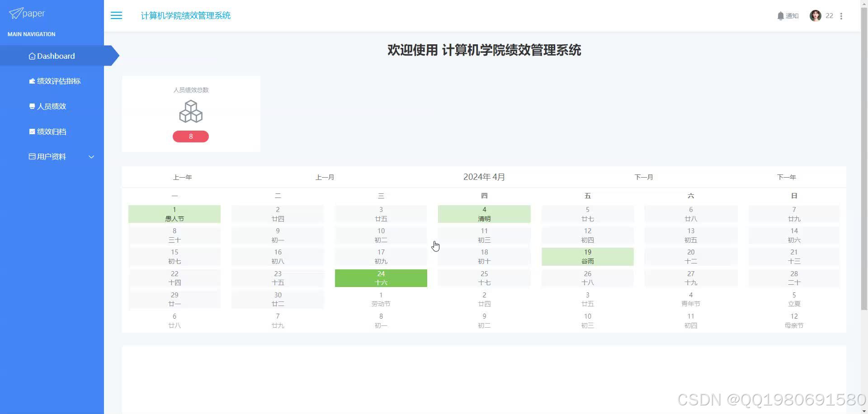868x414 pixels.
Task: Click 下一月 to go to next month
Action: pos(644,177)
